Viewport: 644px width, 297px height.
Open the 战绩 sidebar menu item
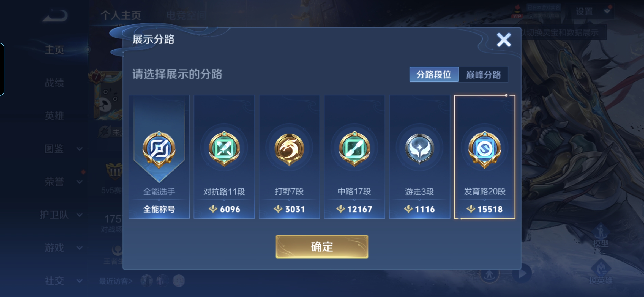(54, 82)
